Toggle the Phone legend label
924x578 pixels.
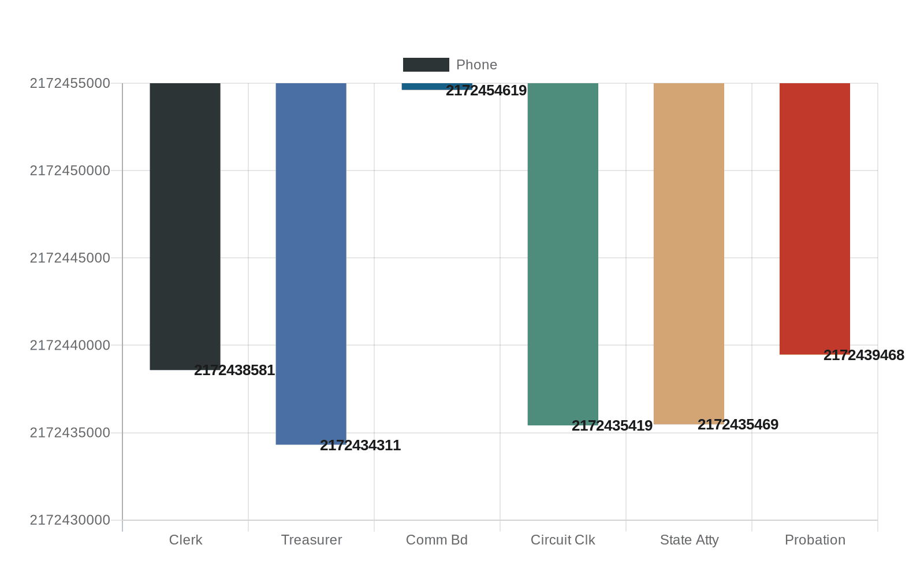click(476, 65)
